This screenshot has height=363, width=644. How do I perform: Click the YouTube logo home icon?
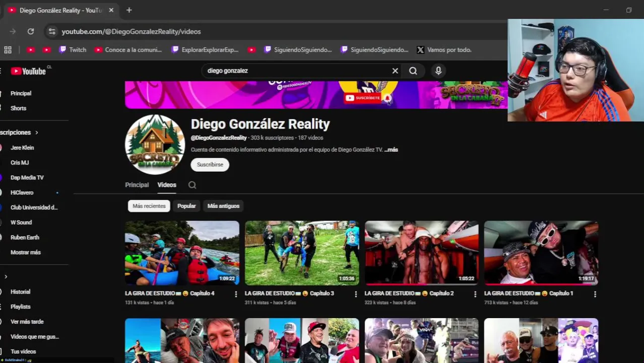tap(28, 71)
